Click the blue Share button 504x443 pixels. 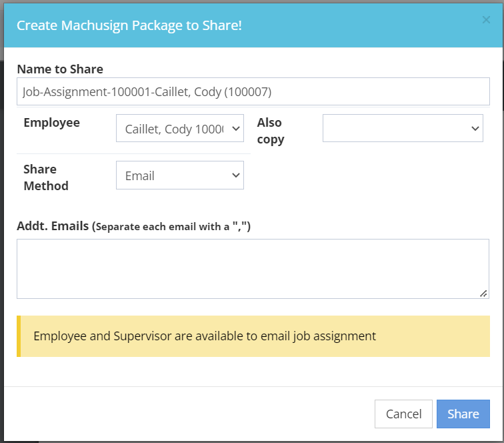[x=463, y=414]
